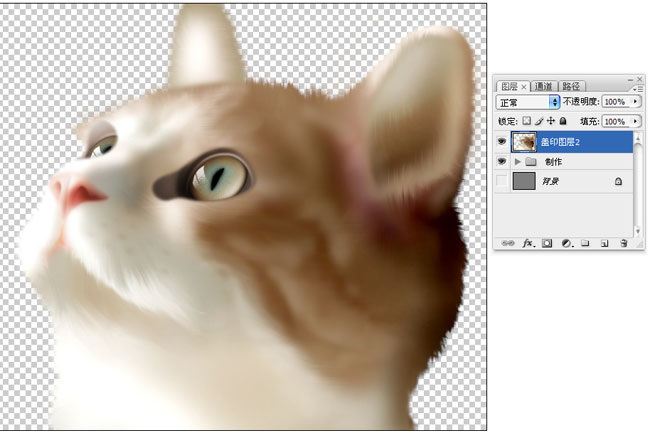Hide the 制作 group layer

coord(502,161)
